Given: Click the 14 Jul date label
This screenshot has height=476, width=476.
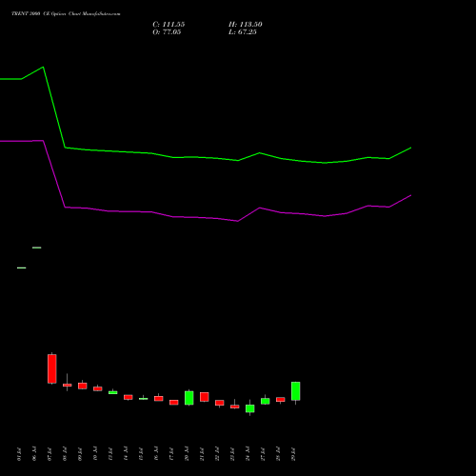Looking at the screenshot, I should [126, 454].
